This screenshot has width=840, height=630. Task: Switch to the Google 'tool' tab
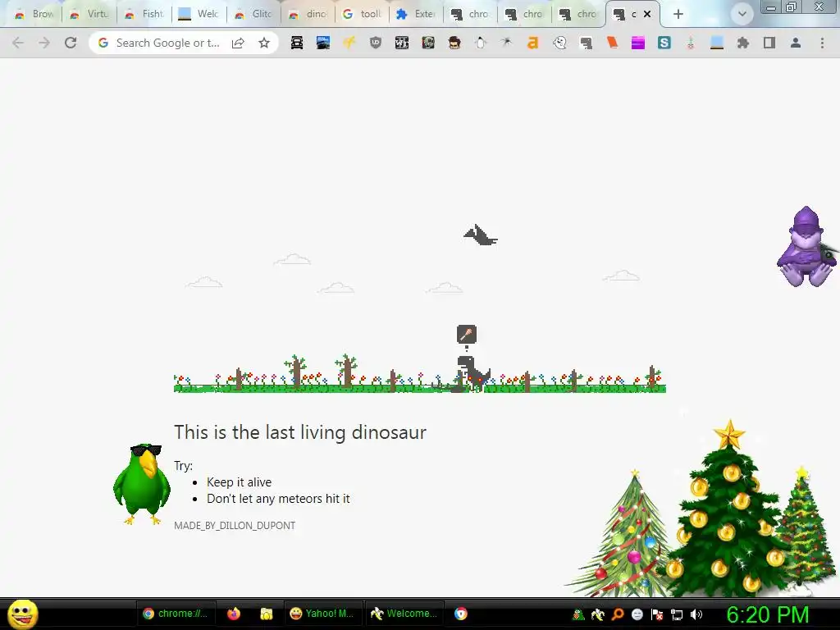[x=363, y=14]
